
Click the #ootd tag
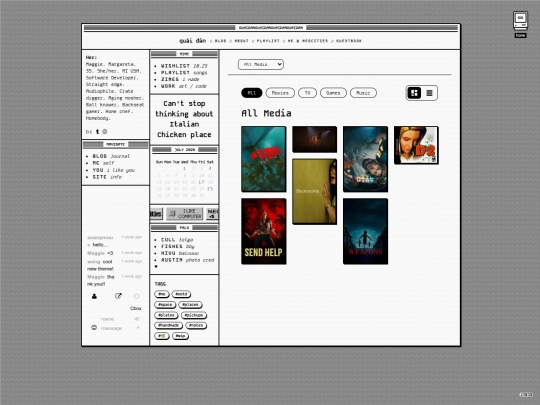coord(181,294)
